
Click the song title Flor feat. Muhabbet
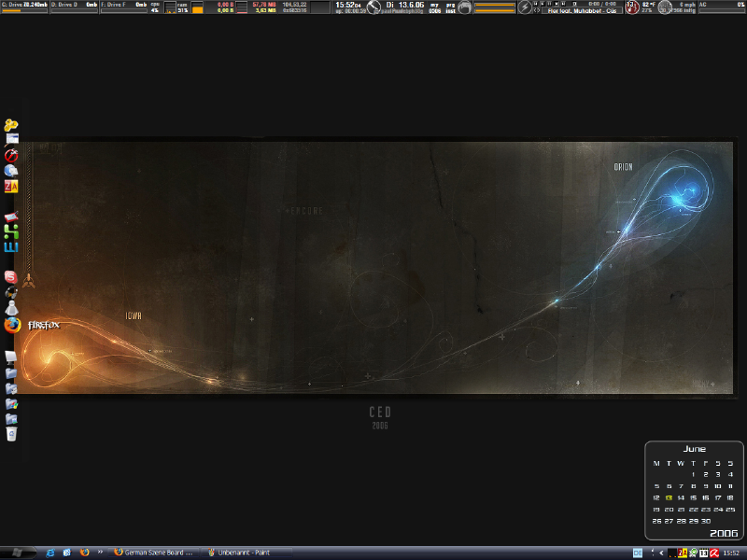[582, 10]
